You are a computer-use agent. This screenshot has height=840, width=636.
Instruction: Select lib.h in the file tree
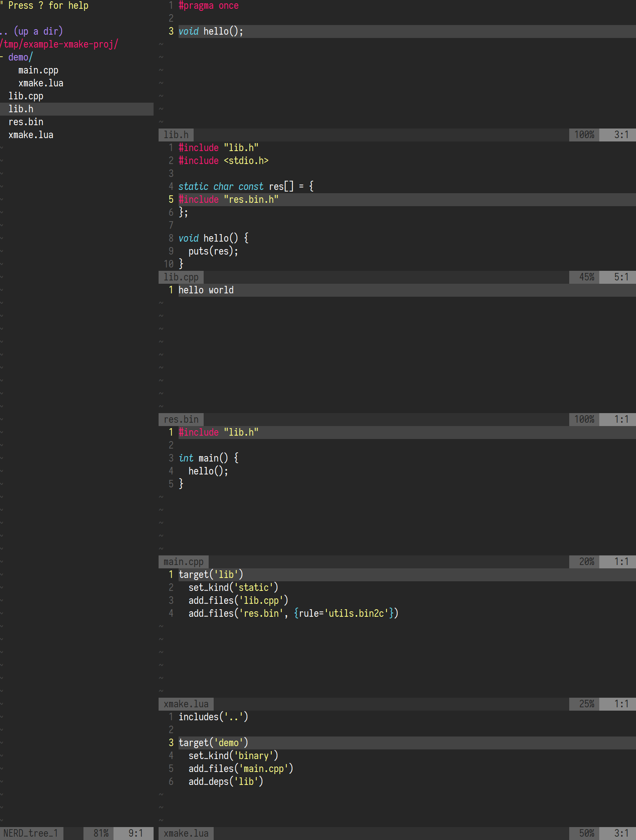tap(77, 109)
